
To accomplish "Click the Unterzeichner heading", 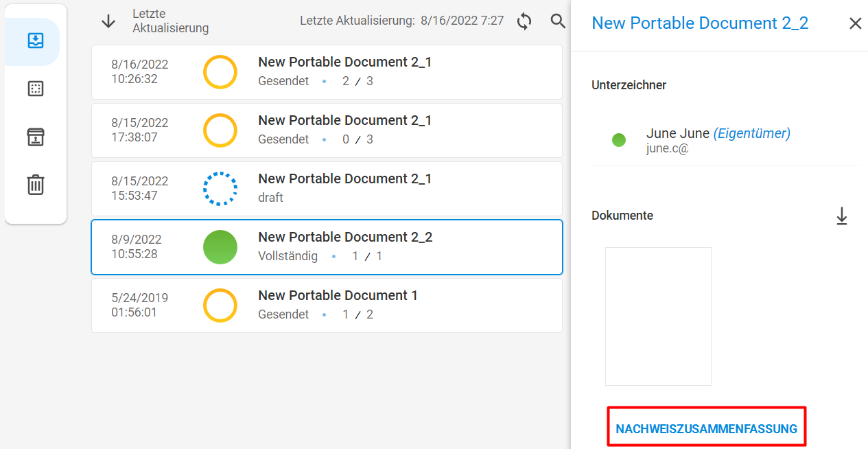I will click(629, 85).
